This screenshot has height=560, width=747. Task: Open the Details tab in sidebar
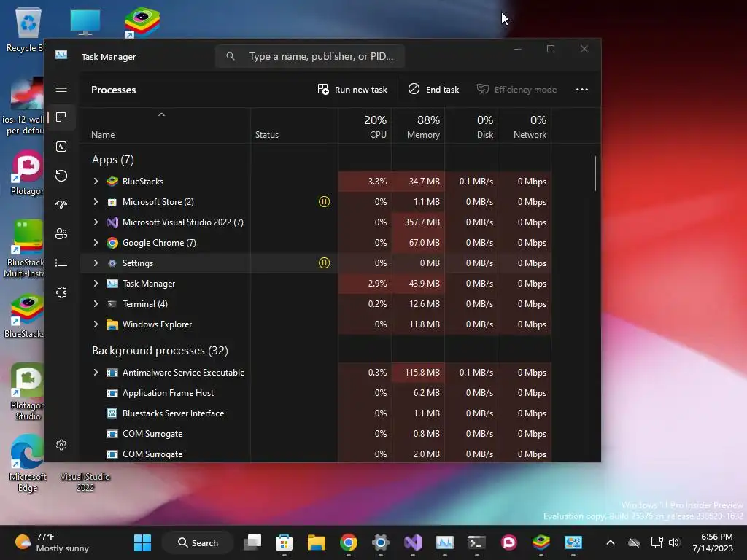click(61, 262)
